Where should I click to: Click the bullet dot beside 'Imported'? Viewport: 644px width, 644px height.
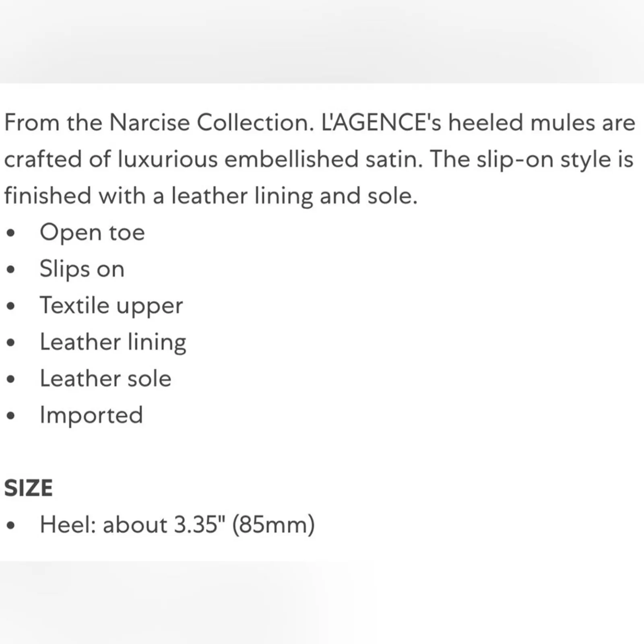pyautogui.click(x=11, y=416)
